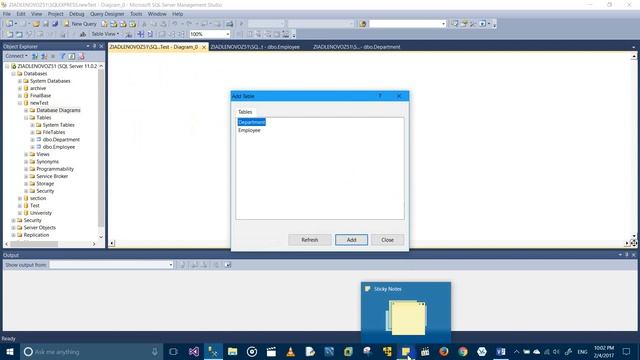Click the New Table diagram toolbar icon

(9, 34)
